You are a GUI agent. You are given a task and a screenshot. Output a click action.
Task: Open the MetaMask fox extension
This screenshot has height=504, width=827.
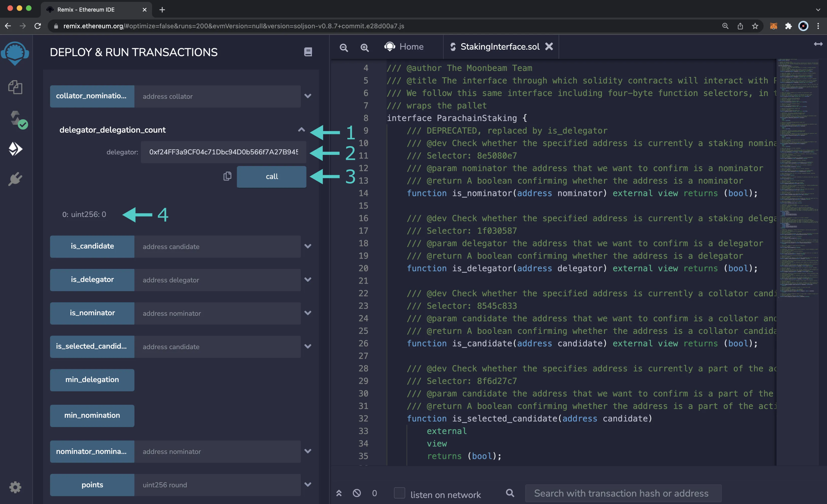pyautogui.click(x=773, y=26)
